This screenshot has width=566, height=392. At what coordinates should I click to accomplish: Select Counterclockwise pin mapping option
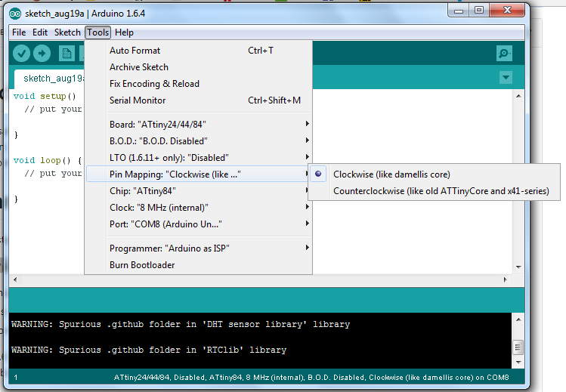434,191
